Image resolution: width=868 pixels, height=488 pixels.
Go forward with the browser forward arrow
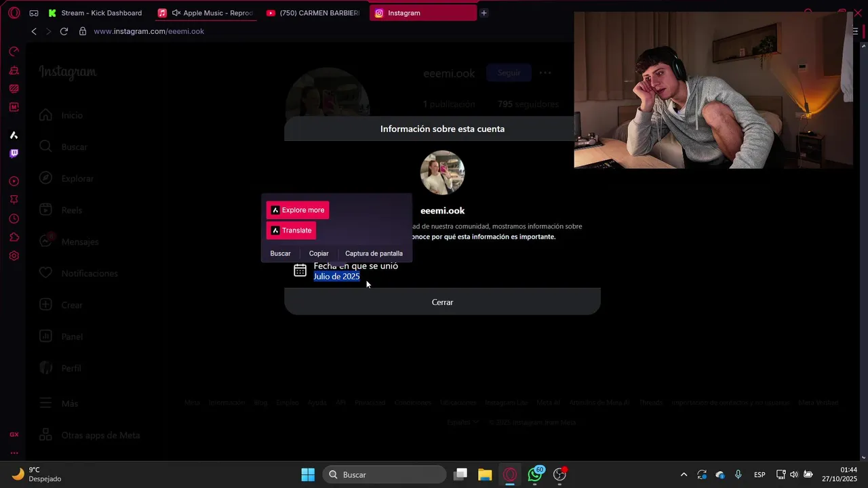48,31
